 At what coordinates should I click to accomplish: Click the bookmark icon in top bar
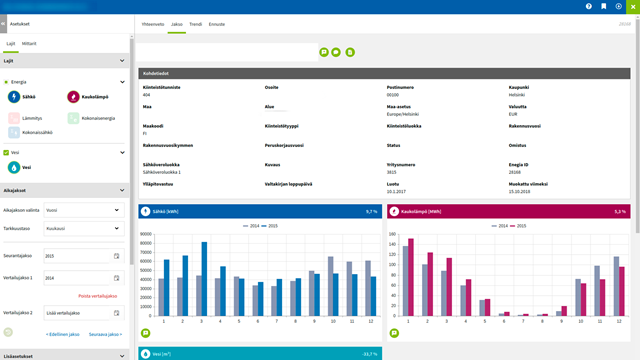point(604,6)
